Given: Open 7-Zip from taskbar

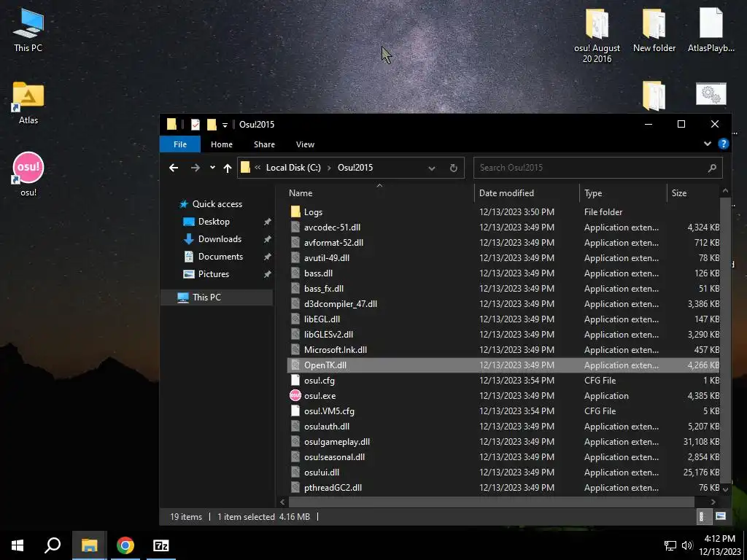Looking at the screenshot, I should 160,545.
